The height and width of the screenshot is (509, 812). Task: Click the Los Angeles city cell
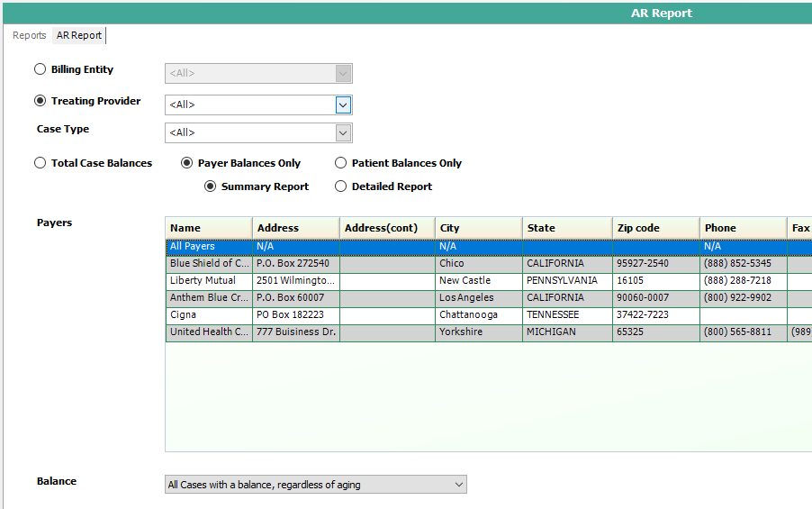coord(479,298)
